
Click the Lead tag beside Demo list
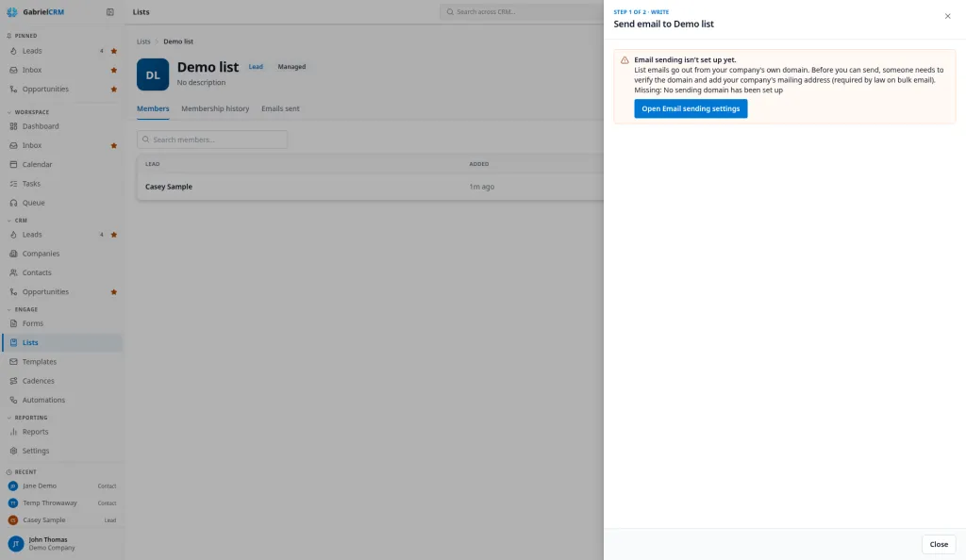pyautogui.click(x=256, y=66)
